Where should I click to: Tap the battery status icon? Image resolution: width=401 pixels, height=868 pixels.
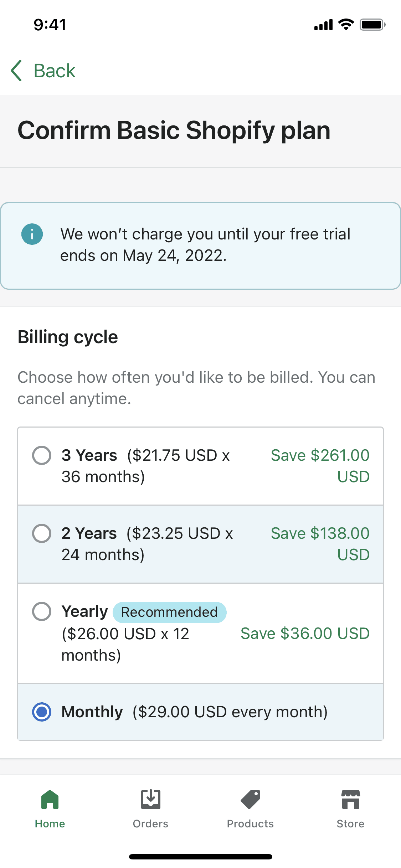372,25
